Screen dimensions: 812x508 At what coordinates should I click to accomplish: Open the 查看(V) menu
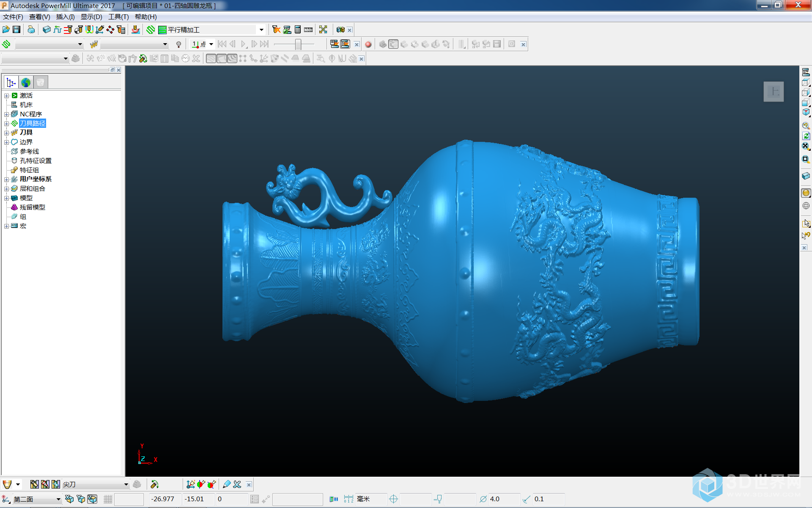click(x=40, y=17)
